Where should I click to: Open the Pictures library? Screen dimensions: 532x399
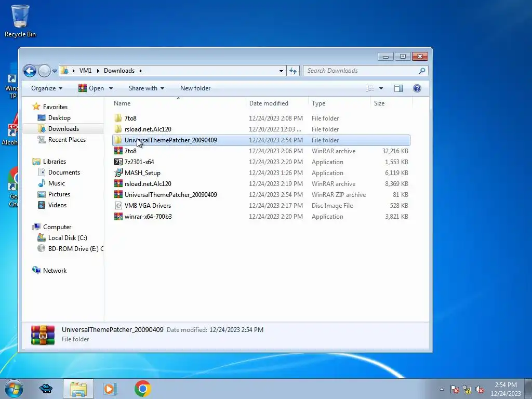click(x=59, y=194)
